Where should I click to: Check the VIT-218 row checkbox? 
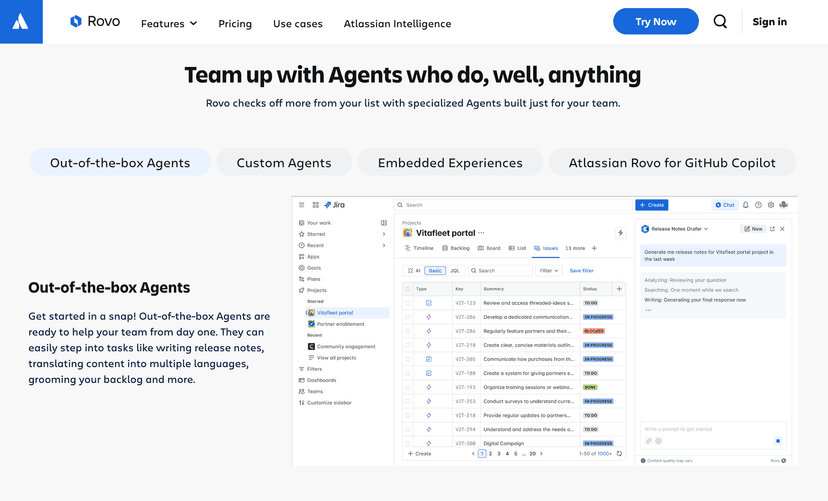coord(408,345)
